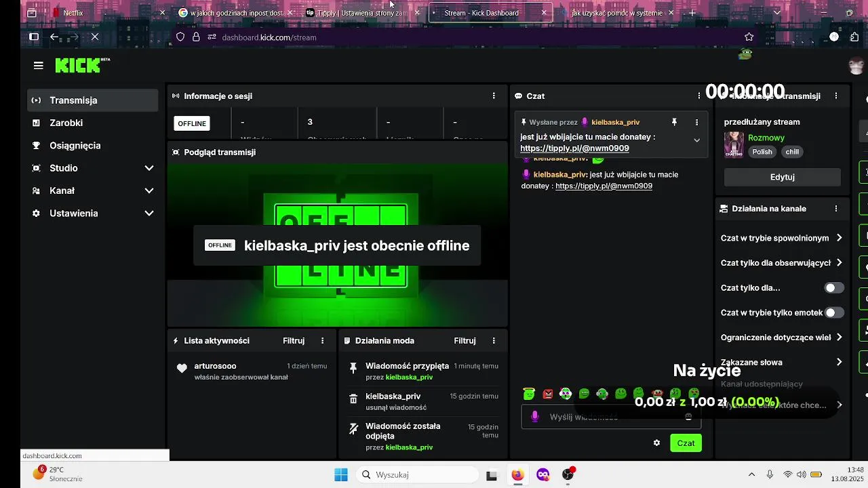Image resolution: width=868 pixels, height=488 pixels.
Task: Open Działania moda three-dot menu
Action: (x=494, y=341)
